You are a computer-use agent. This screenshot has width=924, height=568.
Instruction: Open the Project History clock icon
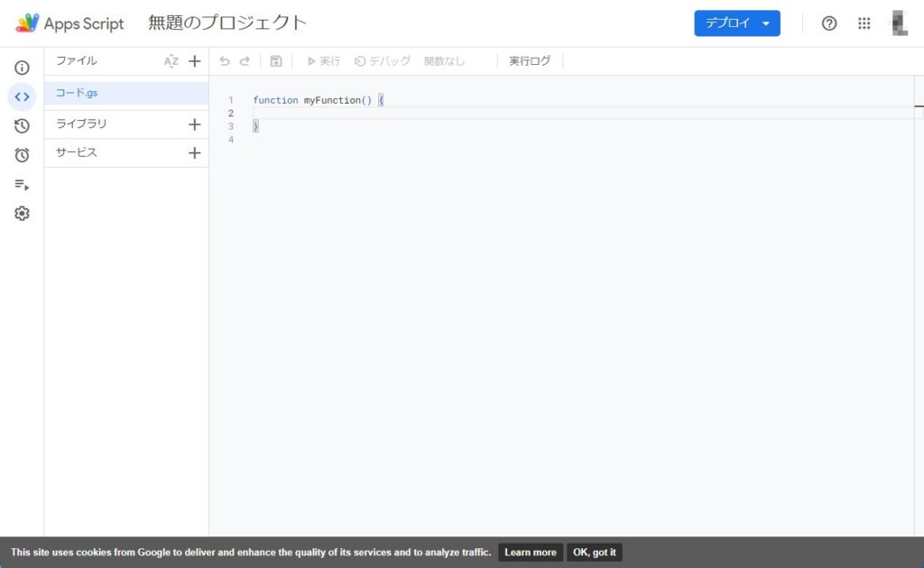(x=22, y=126)
